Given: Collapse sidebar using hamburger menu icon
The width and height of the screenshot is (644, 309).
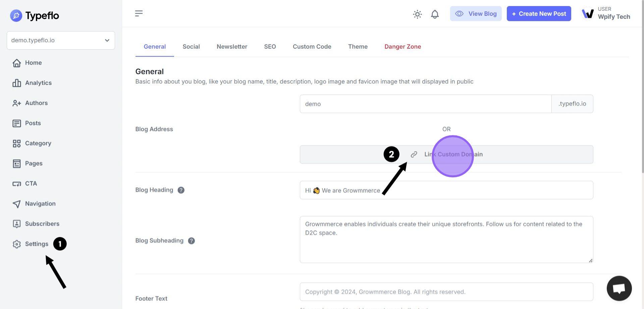Looking at the screenshot, I should [139, 13].
